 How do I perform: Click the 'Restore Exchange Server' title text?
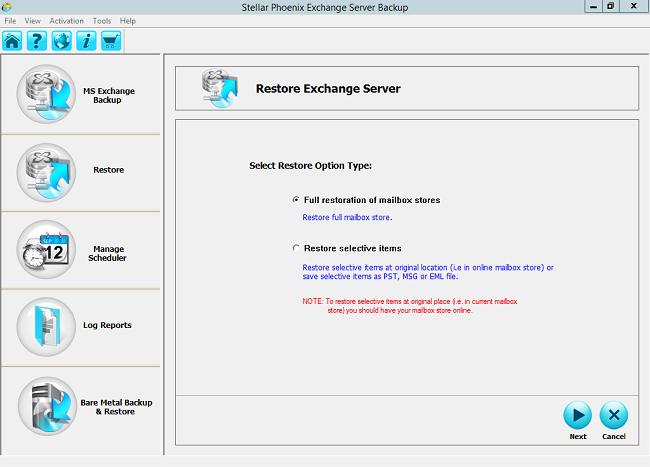pos(328,89)
